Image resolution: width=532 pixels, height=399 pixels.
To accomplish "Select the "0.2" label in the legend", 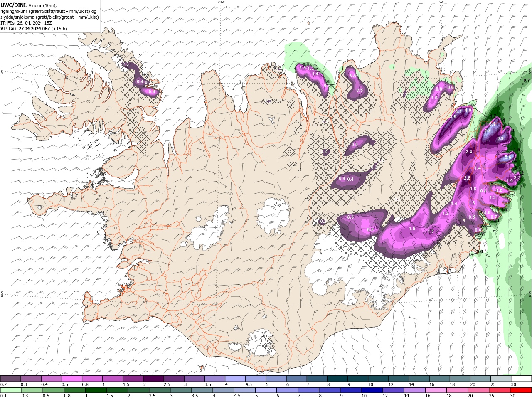I will coord(4,384).
